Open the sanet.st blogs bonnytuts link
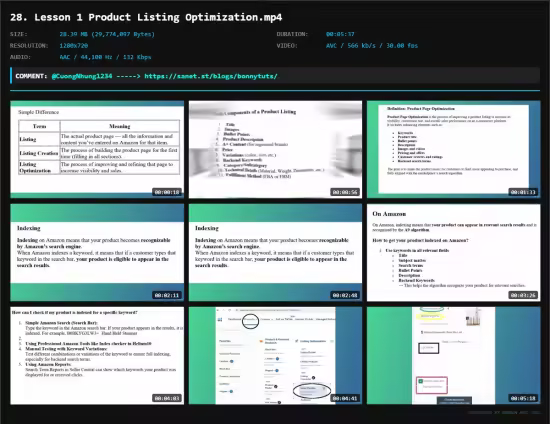Image resolution: width=550 pixels, height=424 pixels. (x=211, y=76)
